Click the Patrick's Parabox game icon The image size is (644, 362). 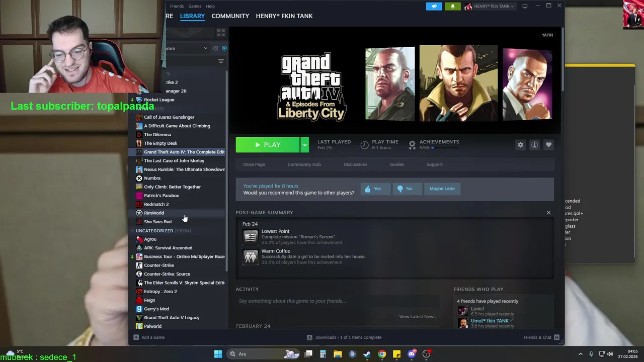point(139,196)
